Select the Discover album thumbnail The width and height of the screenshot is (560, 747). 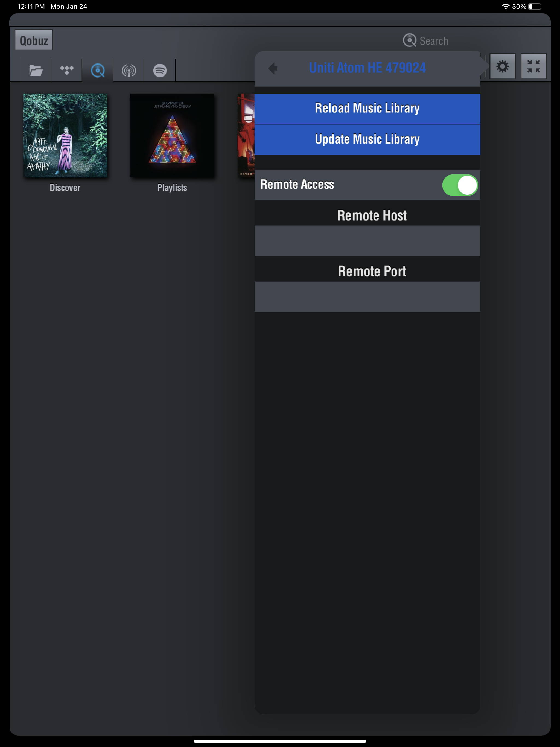point(65,135)
